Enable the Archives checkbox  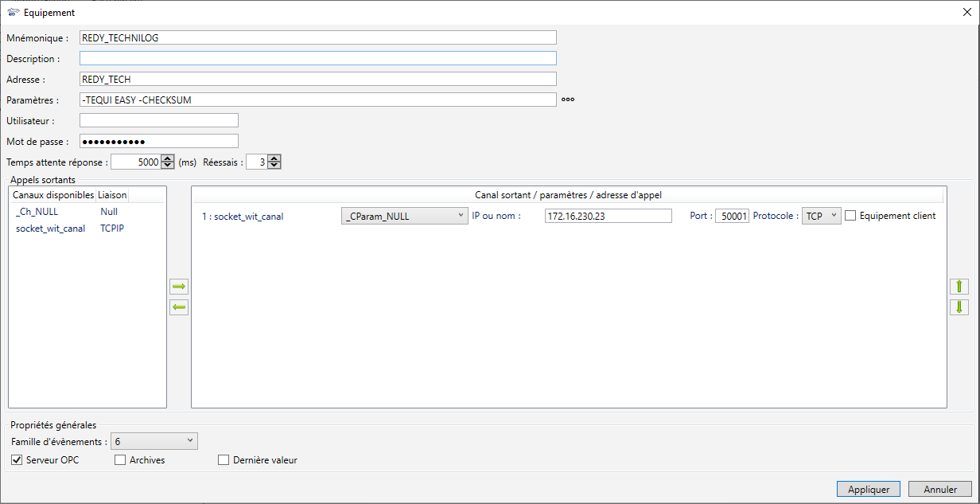click(x=120, y=460)
